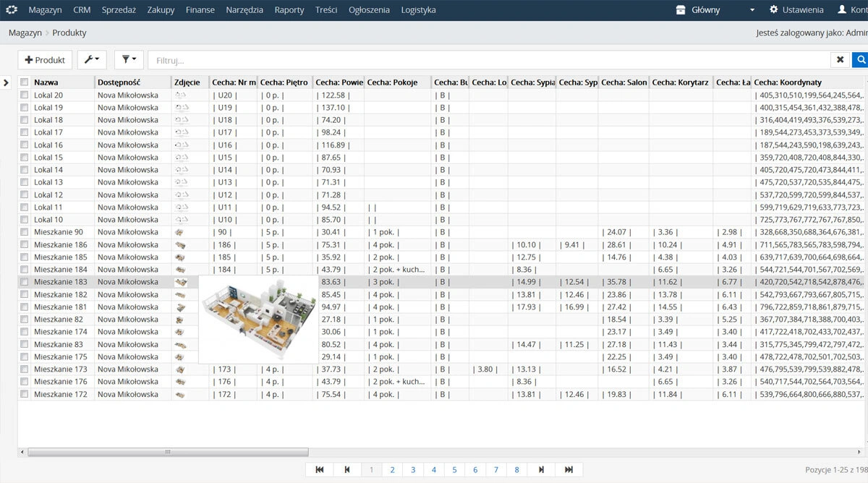The width and height of the screenshot is (868, 483).
Task: Open the filter funnel dropdown
Action: [x=129, y=60]
